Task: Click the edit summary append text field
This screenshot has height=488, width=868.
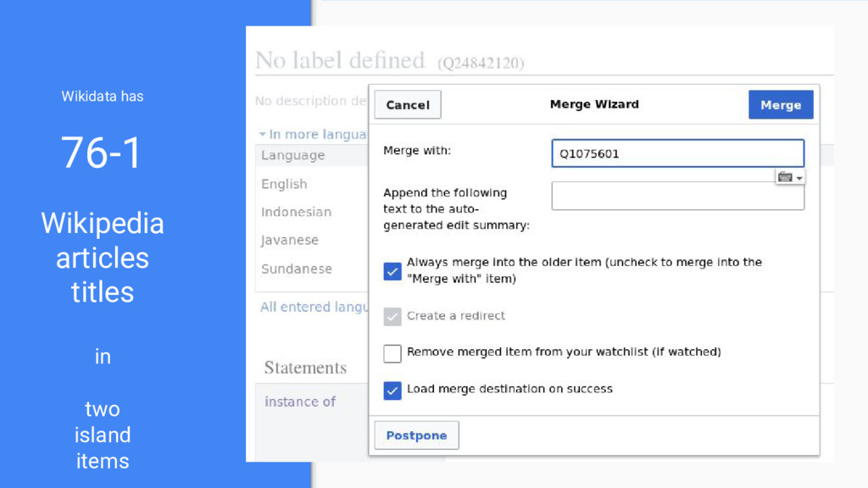Action: [x=677, y=196]
